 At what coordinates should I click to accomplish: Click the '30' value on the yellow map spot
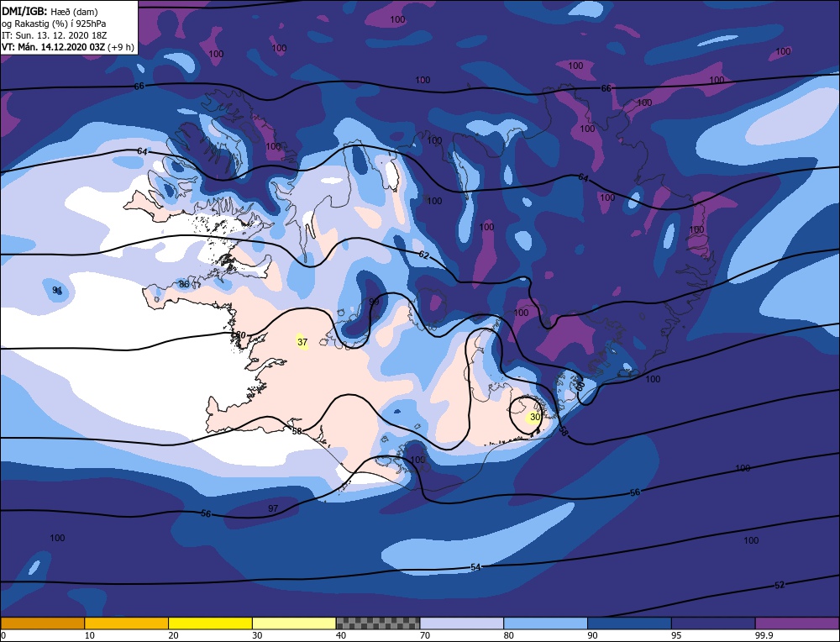[534, 417]
